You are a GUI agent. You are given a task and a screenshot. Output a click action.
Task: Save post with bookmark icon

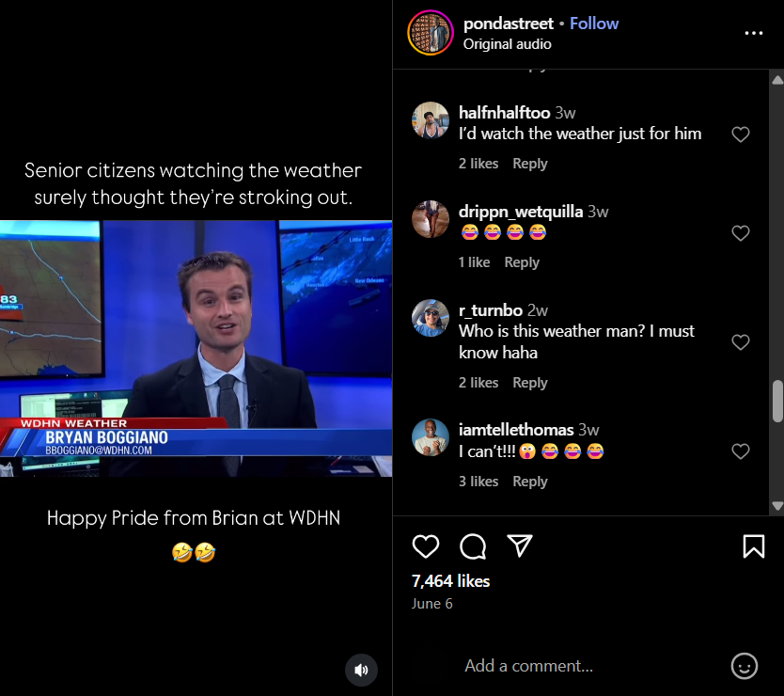click(753, 546)
